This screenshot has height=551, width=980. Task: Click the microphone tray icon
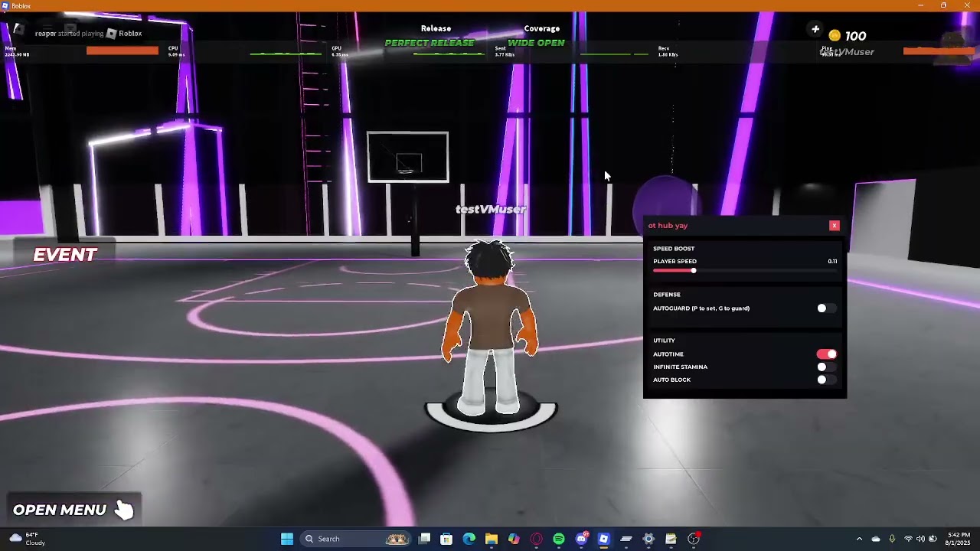892,539
